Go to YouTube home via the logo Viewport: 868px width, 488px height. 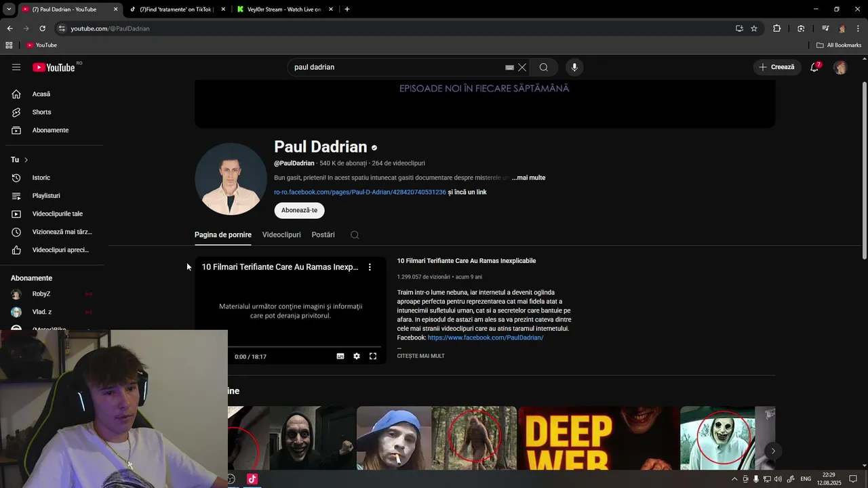54,67
